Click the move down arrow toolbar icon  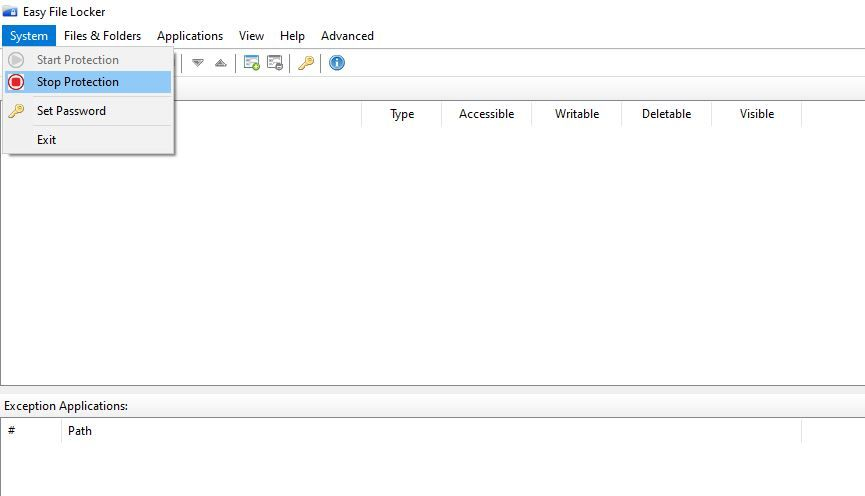[x=197, y=63]
